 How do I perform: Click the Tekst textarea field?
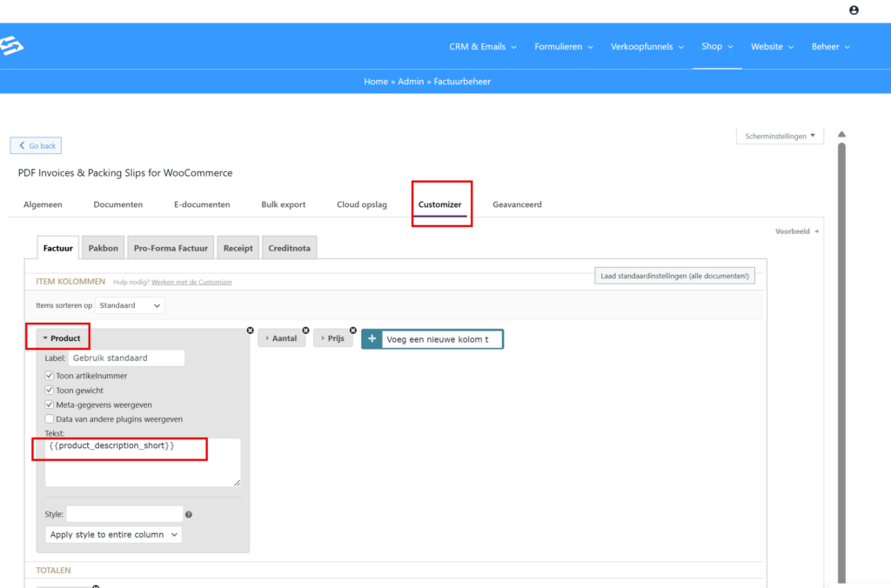point(143,465)
